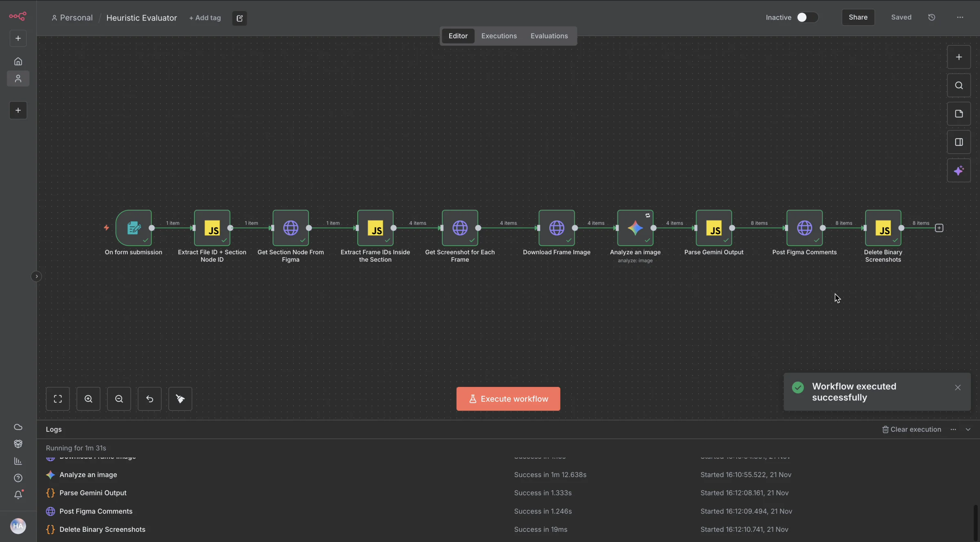The width and height of the screenshot is (980, 542).
Task: Click Clear execution in Logs
Action: pos(911,429)
